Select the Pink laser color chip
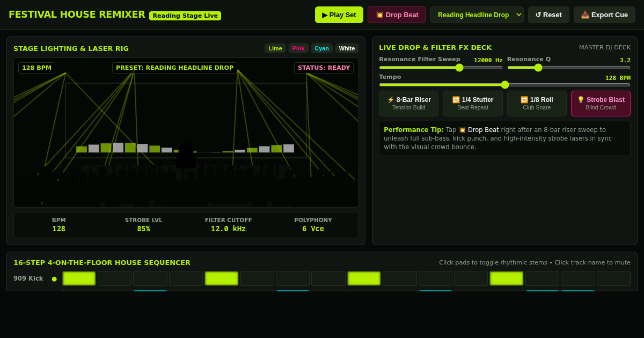 (298, 48)
